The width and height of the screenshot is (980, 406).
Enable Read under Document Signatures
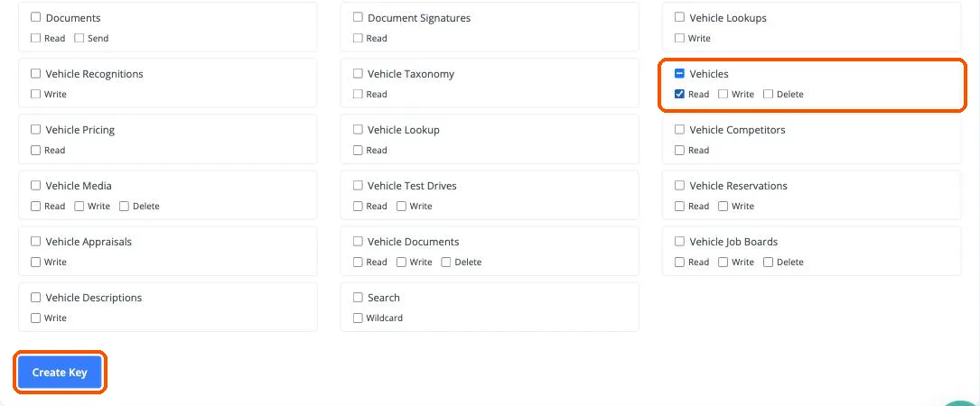[358, 38]
